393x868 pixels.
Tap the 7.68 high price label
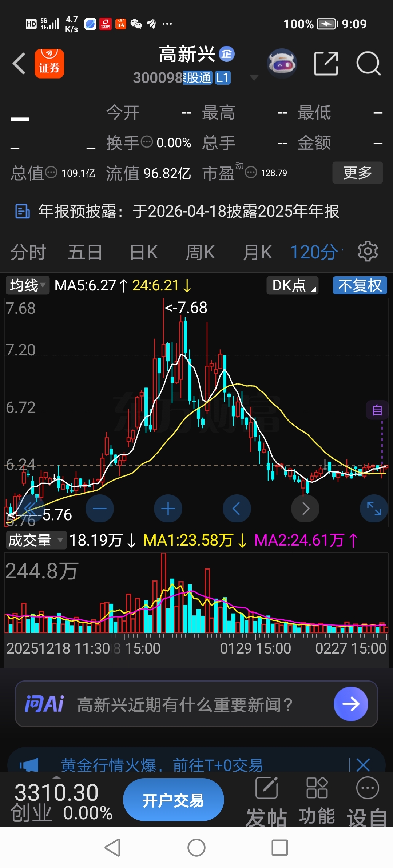tap(186, 308)
